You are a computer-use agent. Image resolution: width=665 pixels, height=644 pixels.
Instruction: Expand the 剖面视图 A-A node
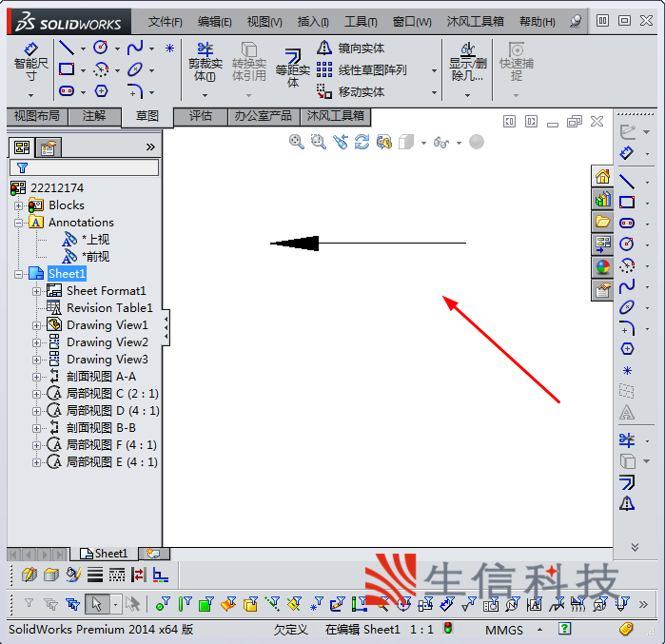pyautogui.click(x=36, y=377)
